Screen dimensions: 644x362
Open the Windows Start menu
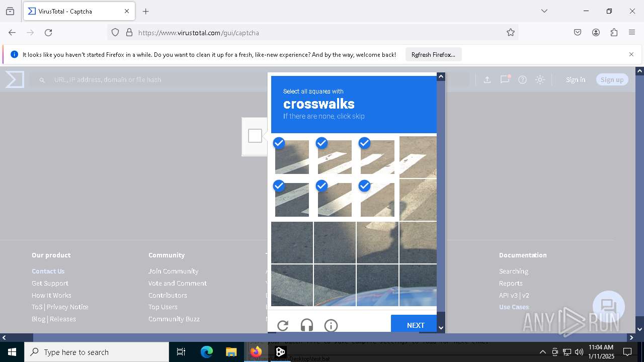[x=12, y=352]
